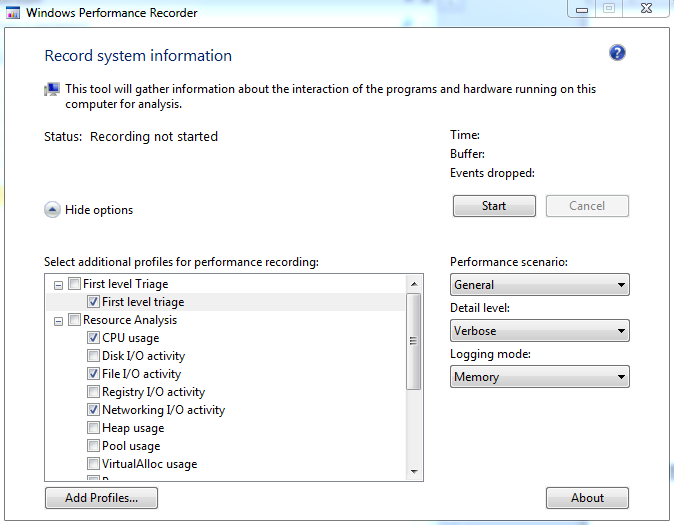Viewport: 674px width, 525px height.
Task: Click the profile list scrollbar thumb
Action: [414, 341]
